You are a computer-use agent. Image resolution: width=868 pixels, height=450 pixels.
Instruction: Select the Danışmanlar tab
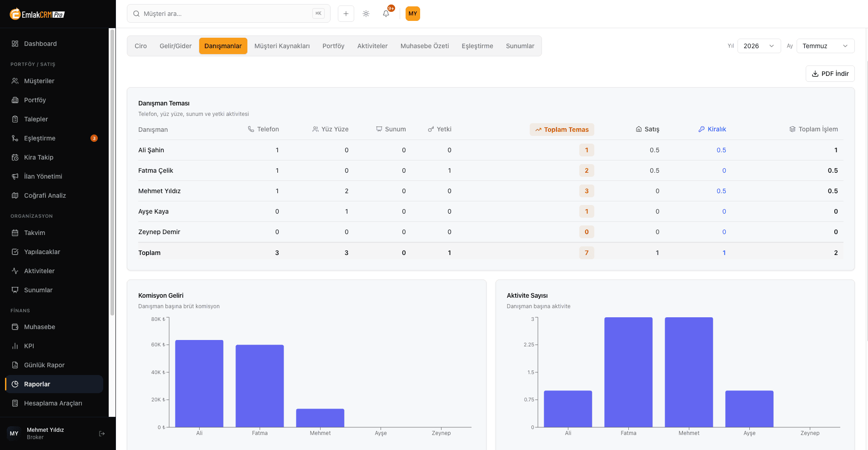click(x=223, y=46)
